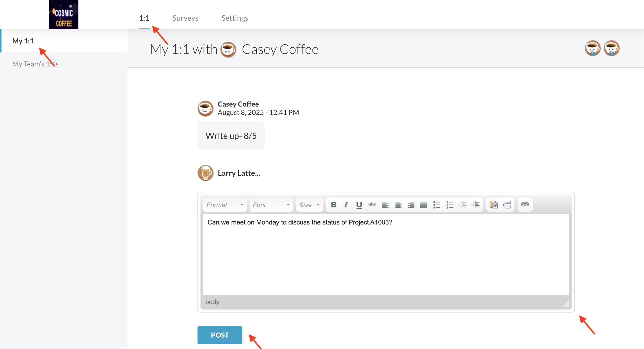Insert a link with chain icon
Screen dimensions: 644x349
pyautogui.click(x=525, y=204)
